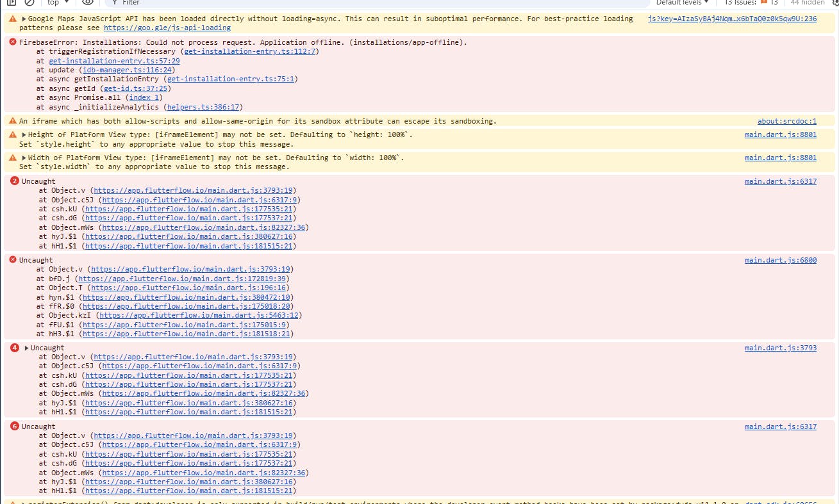Open the 'top' JavaScript context dropdown

pos(58,3)
